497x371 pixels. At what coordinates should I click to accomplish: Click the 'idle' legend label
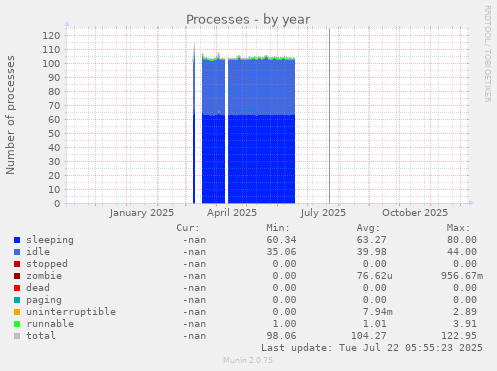(38, 252)
